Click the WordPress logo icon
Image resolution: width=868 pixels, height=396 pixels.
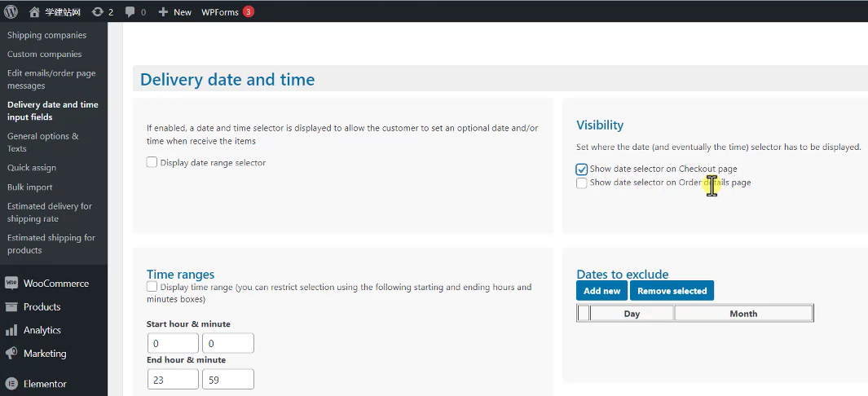11,12
